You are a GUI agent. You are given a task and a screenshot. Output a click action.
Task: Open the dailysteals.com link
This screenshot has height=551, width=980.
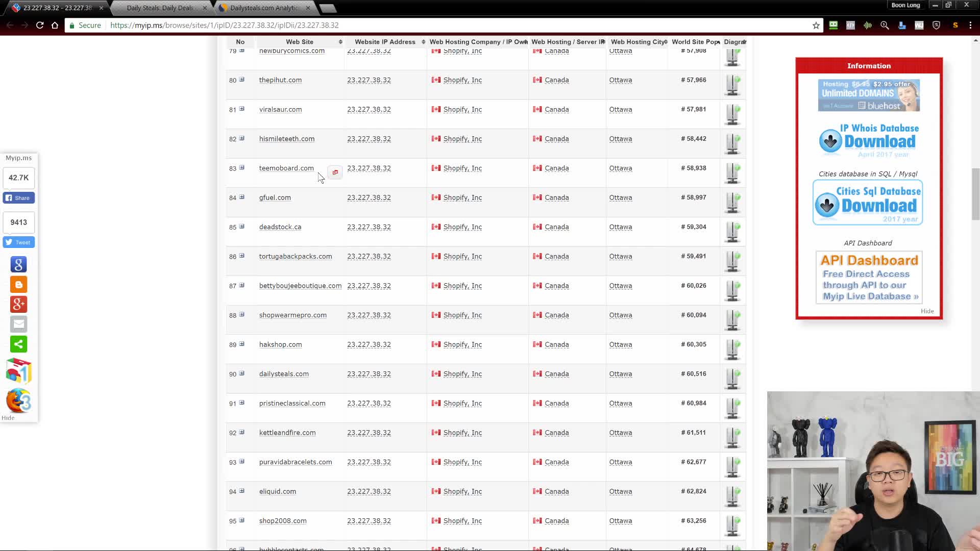284,374
